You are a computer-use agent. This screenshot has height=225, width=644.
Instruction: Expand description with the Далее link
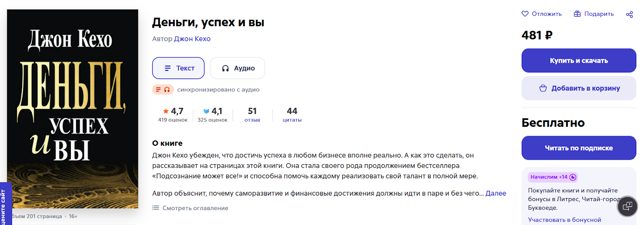495,193
